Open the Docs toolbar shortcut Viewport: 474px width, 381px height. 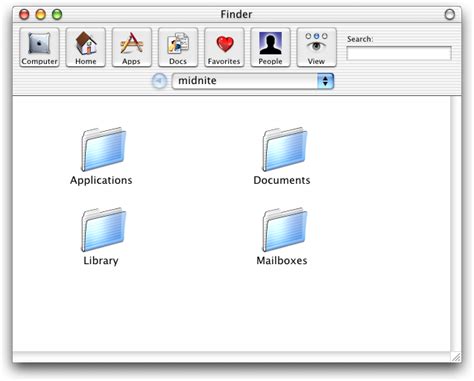pyautogui.click(x=178, y=47)
